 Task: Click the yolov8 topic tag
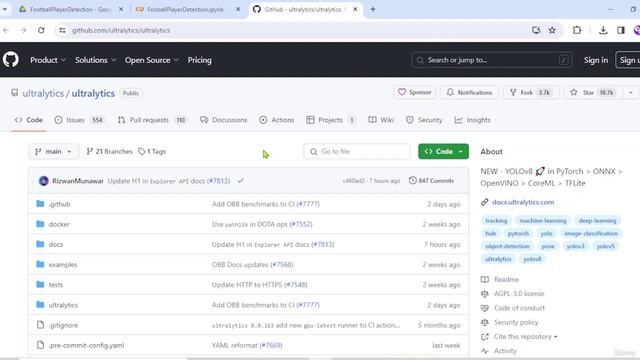[x=532, y=259]
